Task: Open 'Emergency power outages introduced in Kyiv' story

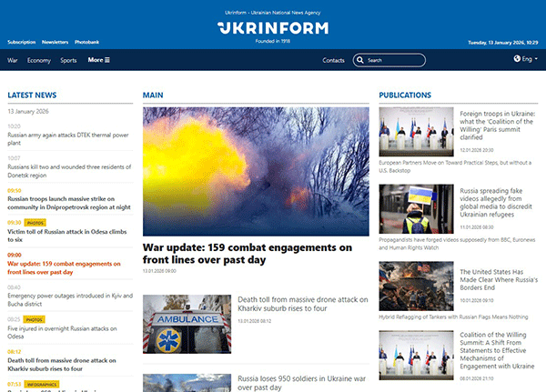Action: click(70, 300)
